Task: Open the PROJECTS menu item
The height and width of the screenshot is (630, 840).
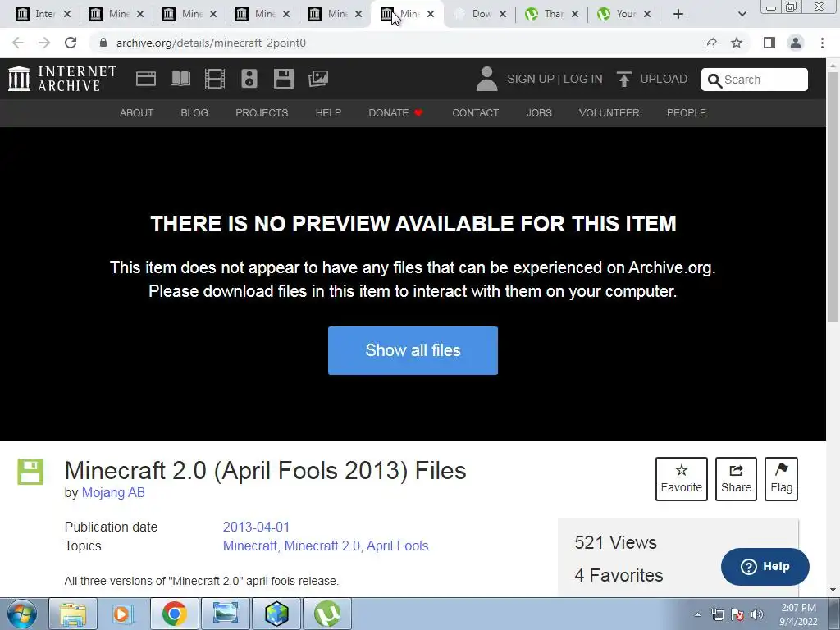Action: point(262,113)
